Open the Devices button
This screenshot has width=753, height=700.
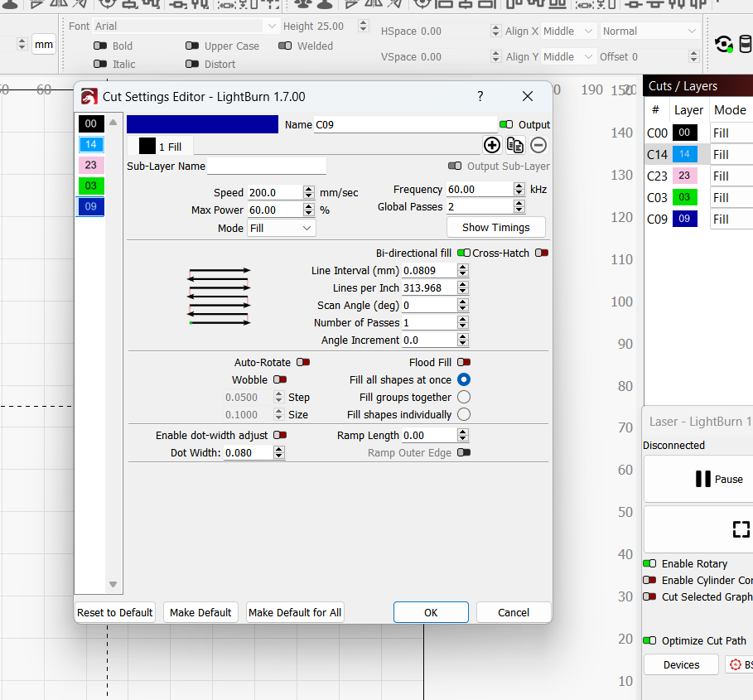(681, 664)
